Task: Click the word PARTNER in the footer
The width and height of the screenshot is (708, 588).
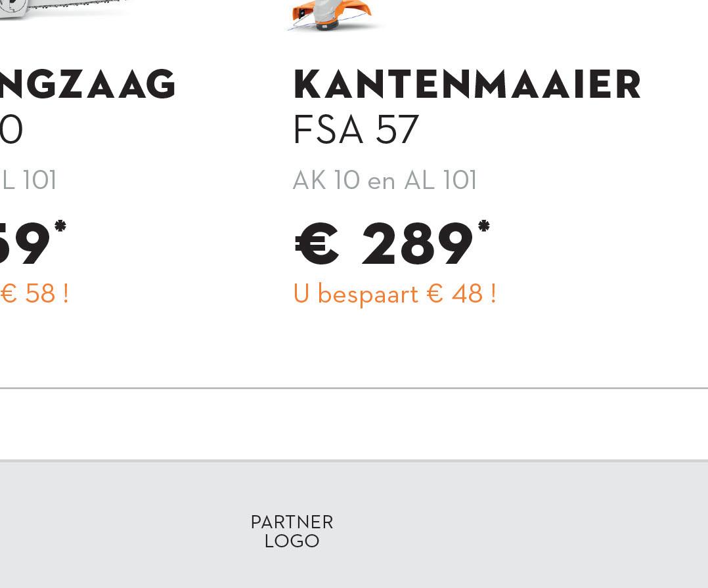Action: pos(292,522)
